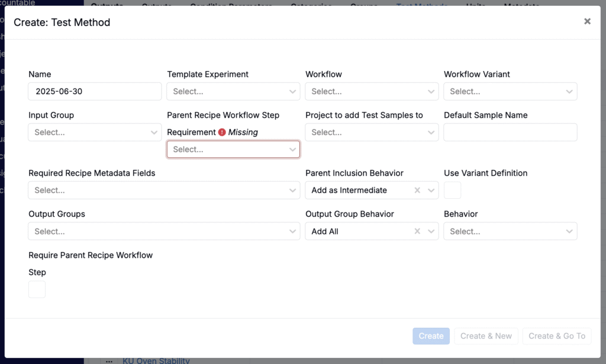Click the Create & Go To button
This screenshot has height=364, width=606.
[x=556, y=336]
